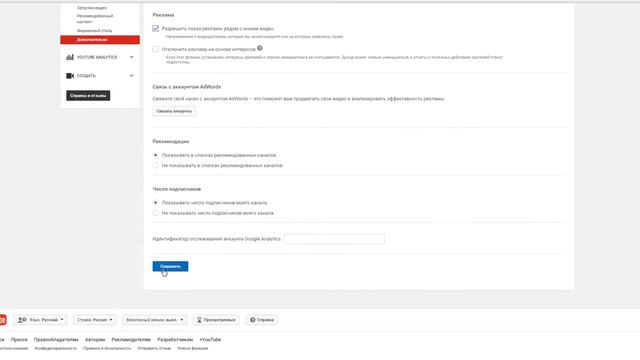Open the Новые функции footer link
The width and height of the screenshot is (640, 360).
[193, 348]
